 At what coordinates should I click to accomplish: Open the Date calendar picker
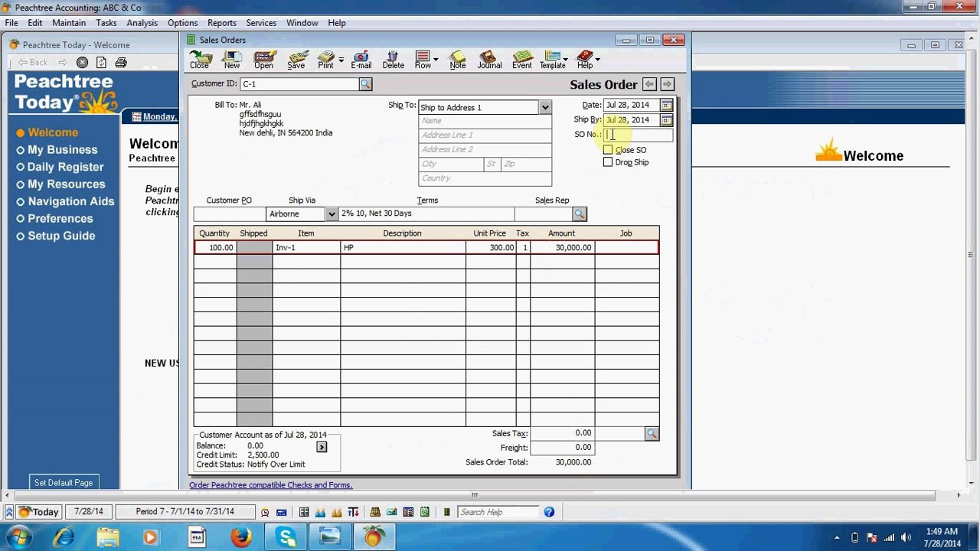click(x=667, y=105)
